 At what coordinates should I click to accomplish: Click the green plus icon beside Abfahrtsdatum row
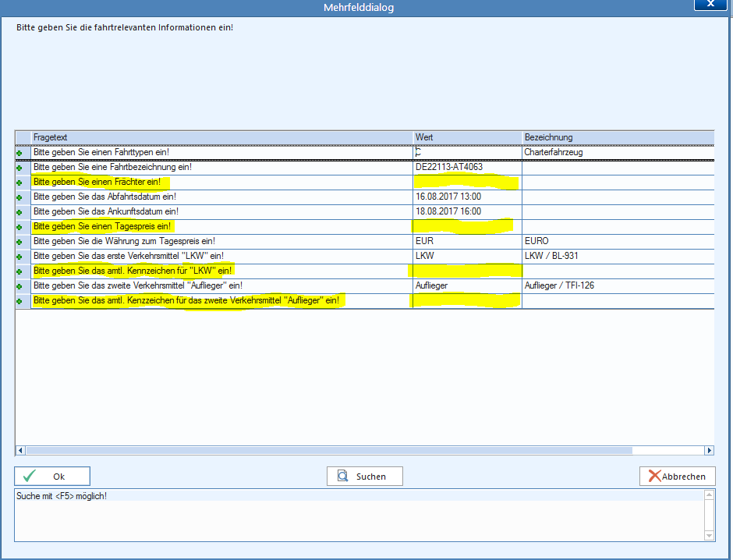point(19,198)
